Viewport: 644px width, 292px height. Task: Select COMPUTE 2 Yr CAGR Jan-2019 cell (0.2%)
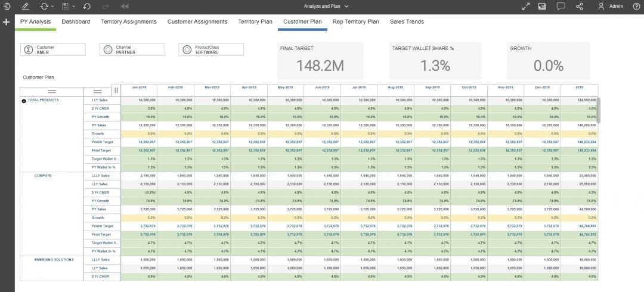click(139, 192)
